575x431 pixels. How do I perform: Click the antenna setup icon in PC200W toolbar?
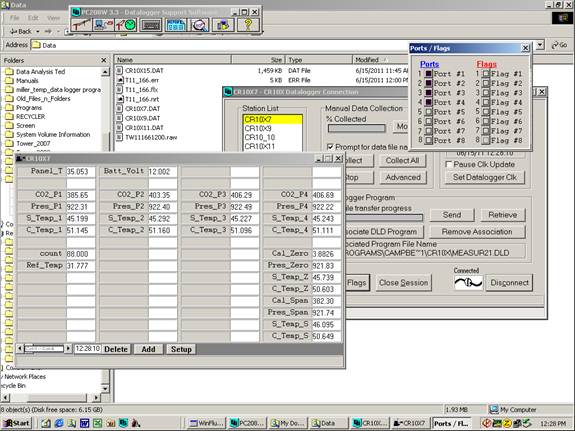81,25
